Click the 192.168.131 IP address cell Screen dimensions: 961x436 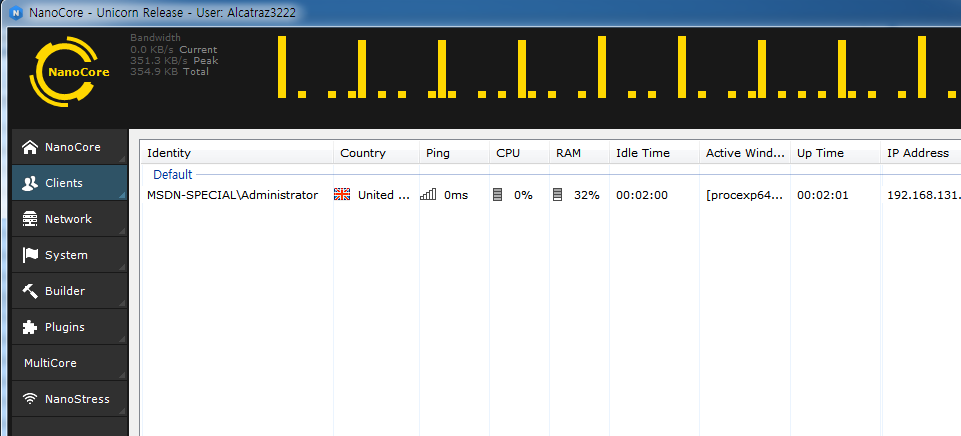tap(924, 195)
